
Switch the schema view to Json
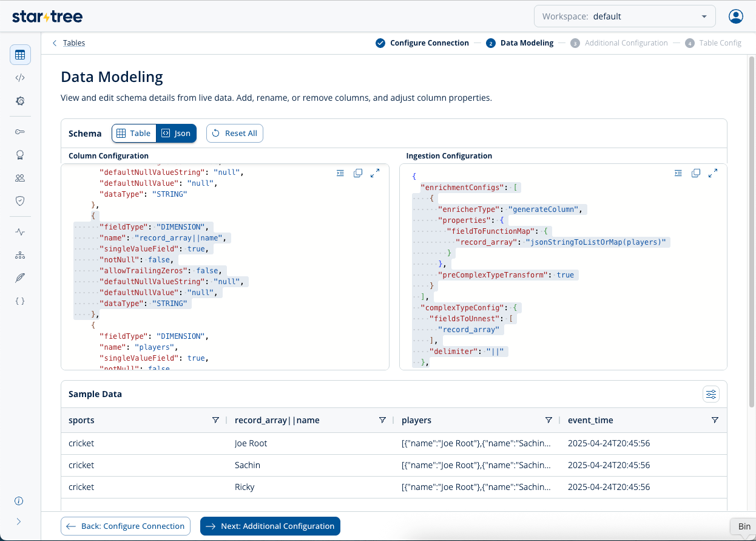(176, 134)
